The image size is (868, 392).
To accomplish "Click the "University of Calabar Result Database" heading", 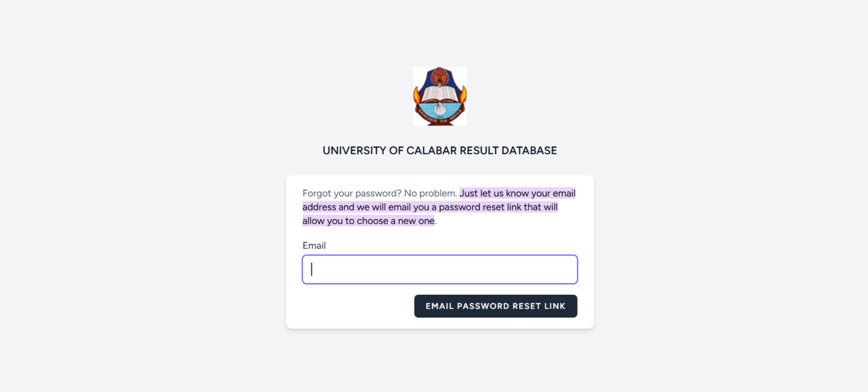I will [440, 150].
